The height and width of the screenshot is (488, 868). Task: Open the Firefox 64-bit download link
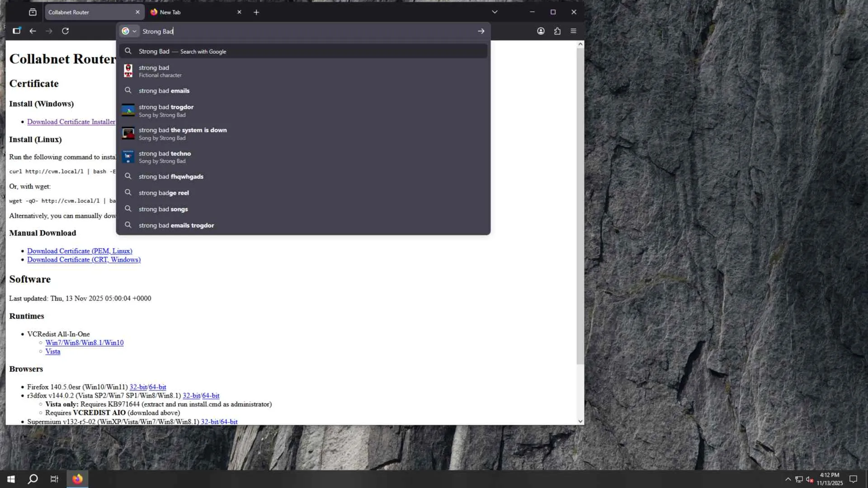tap(157, 387)
